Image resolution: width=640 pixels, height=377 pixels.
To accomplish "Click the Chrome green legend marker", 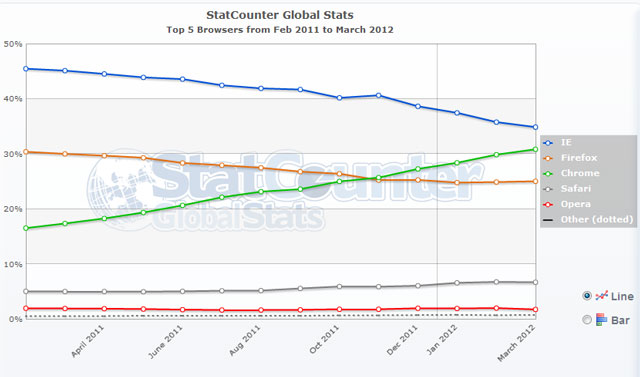I will tap(548, 174).
